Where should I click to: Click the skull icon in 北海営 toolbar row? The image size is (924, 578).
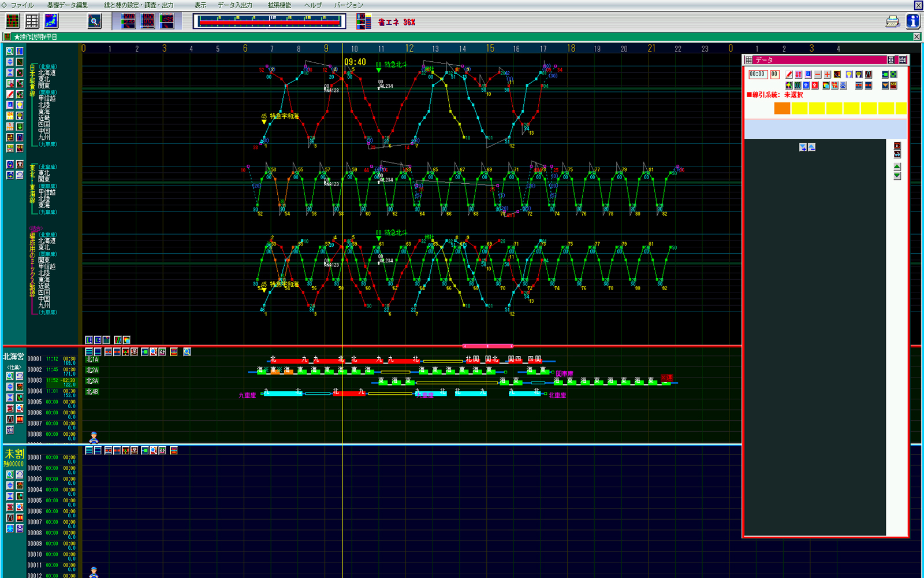[134, 351]
